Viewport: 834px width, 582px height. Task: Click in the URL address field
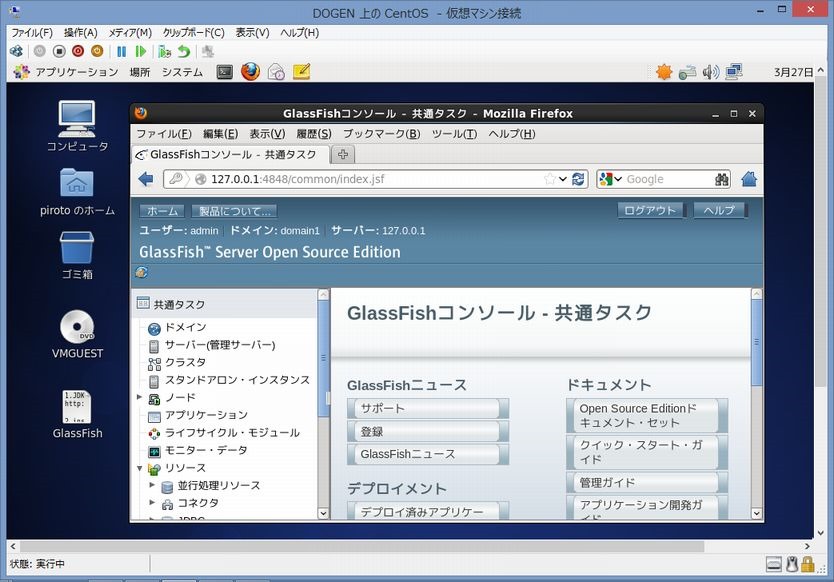(x=370, y=179)
